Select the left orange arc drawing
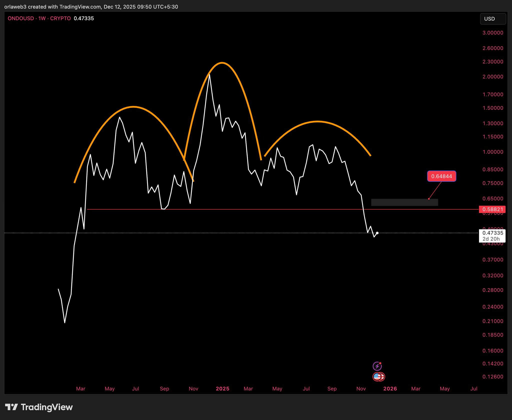 tap(134, 107)
